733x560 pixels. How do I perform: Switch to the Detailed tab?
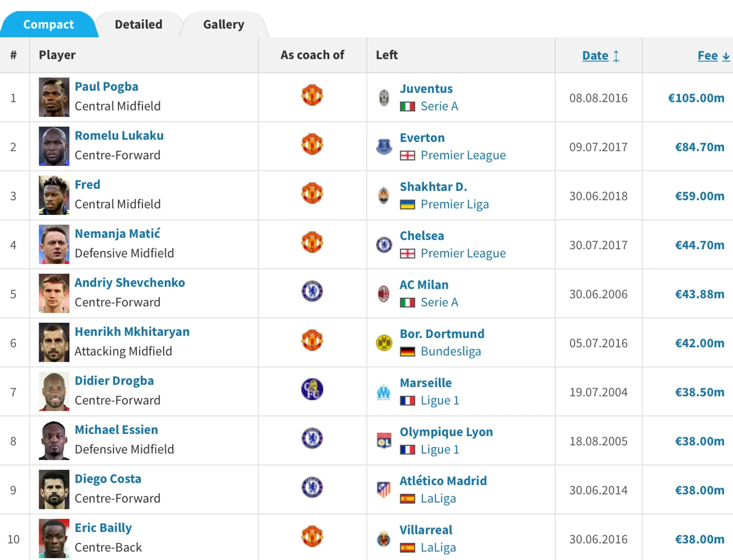point(139,24)
